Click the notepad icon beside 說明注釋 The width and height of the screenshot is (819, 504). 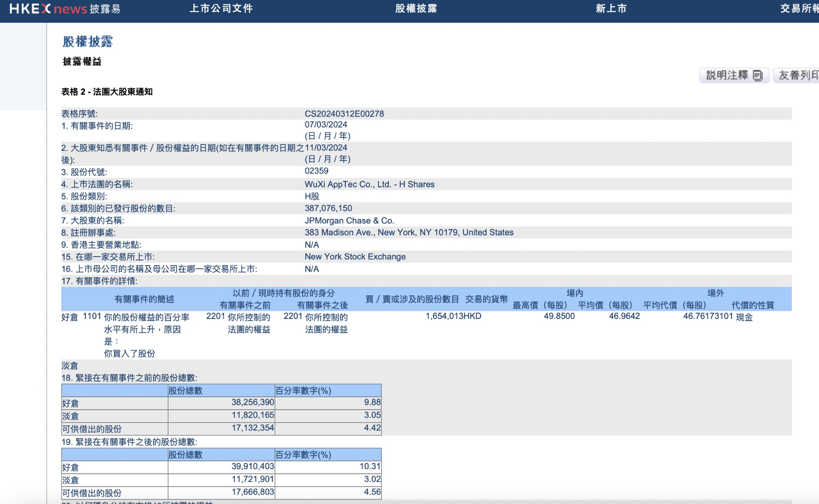coord(758,76)
